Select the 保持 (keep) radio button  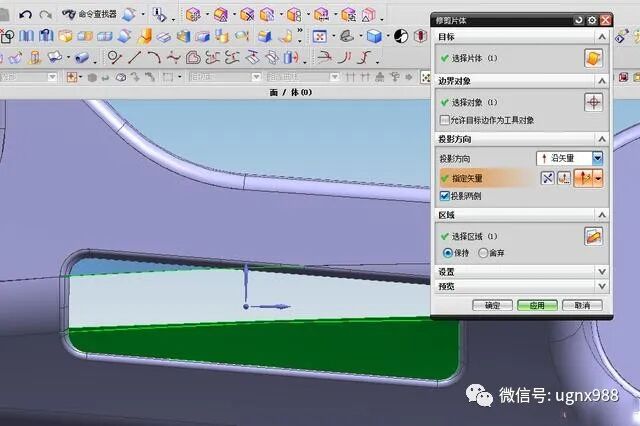click(x=447, y=253)
